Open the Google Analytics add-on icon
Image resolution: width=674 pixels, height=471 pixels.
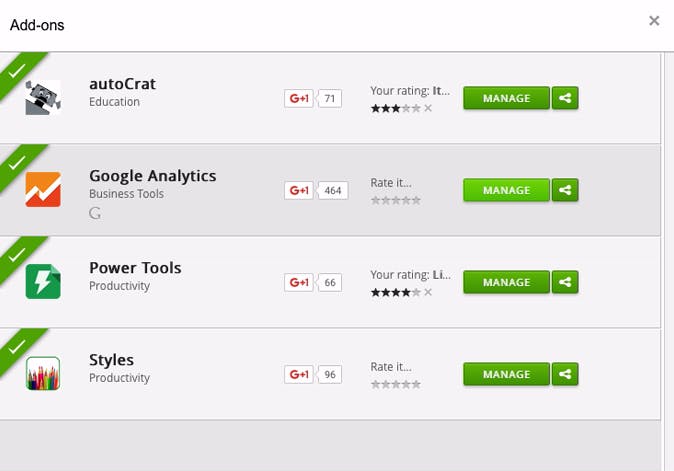(x=43, y=189)
